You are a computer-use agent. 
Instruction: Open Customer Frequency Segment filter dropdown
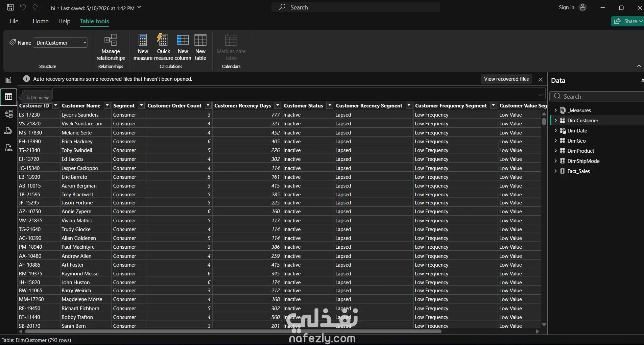pos(494,105)
